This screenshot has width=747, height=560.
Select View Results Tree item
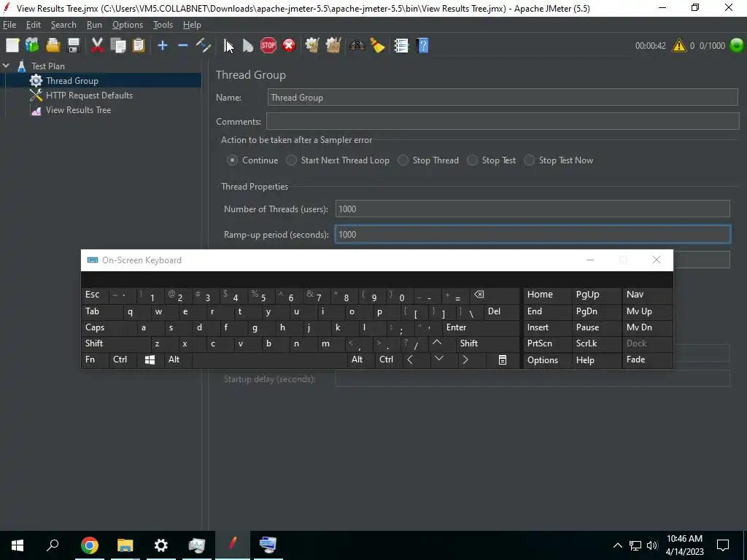78,111
